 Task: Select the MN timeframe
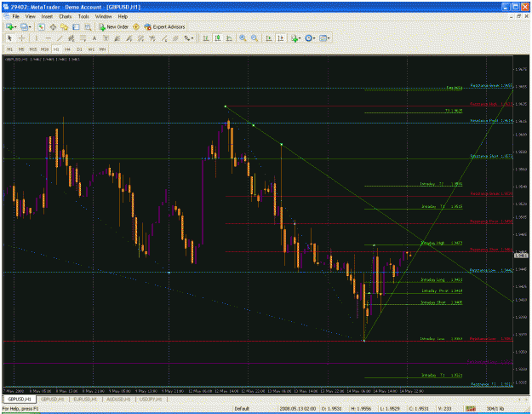pyautogui.click(x=102, y=49)
